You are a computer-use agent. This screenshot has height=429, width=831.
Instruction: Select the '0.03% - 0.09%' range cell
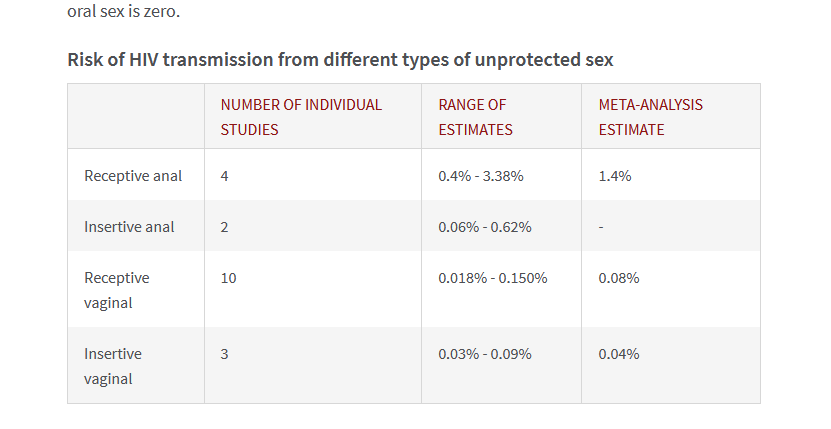tap(485, 354)
